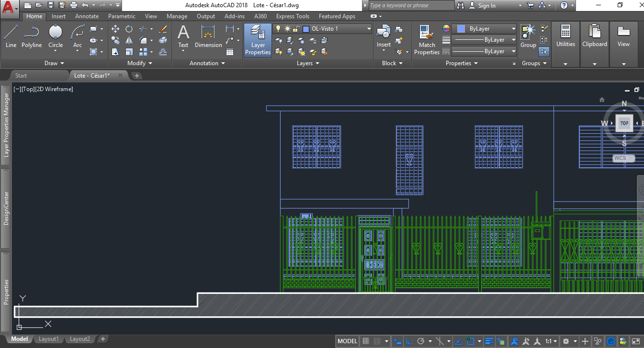Viewport: 644px width, 348px height.
Task: Select the Polyline tool
Action: click(32, 36)
